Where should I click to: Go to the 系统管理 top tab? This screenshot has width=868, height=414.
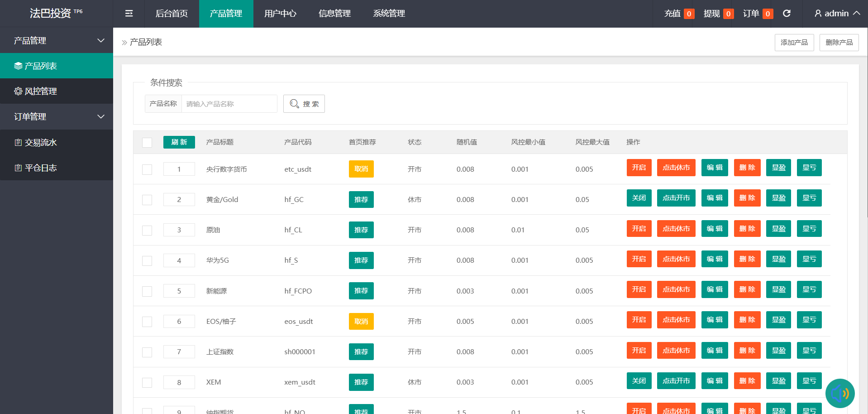[x=389, y=14]
